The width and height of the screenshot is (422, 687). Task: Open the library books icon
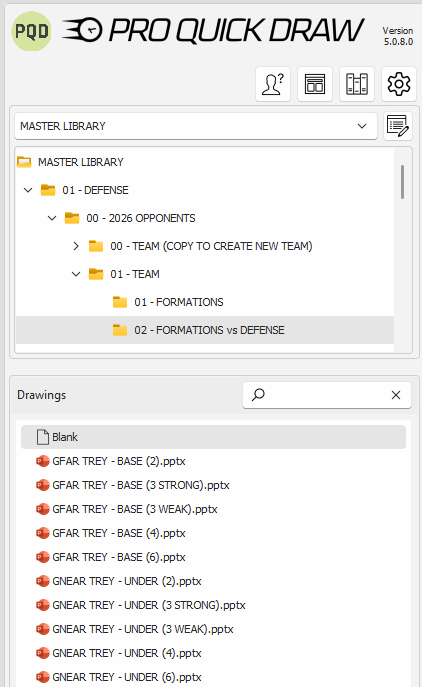tap(357, 84)
